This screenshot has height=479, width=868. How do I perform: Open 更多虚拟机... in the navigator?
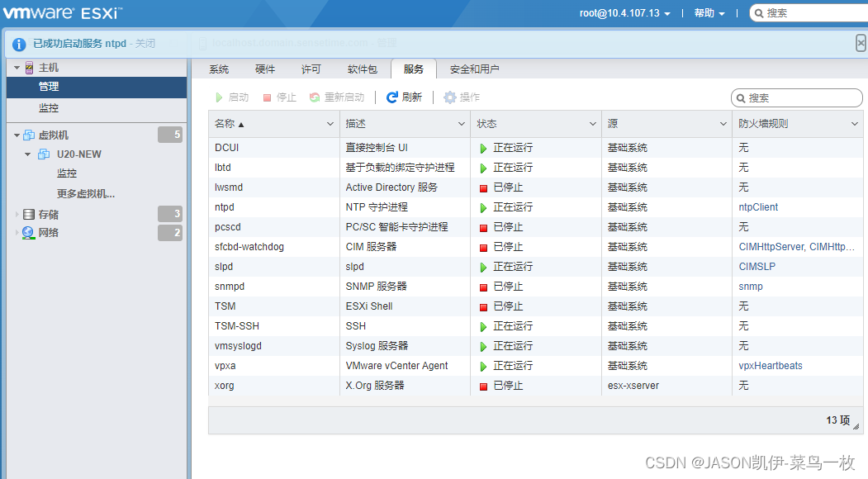pyautogui.click(x=86, y=194)
